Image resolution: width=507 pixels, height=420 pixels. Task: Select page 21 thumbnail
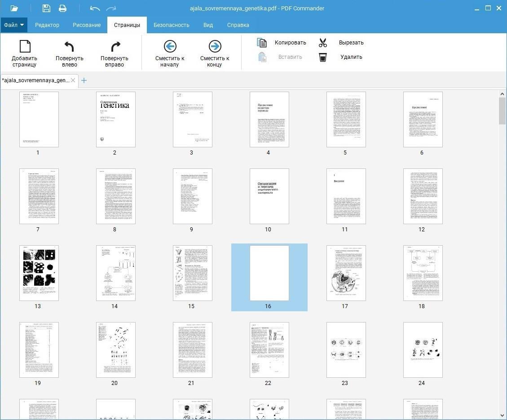click(x=192, y=350)
